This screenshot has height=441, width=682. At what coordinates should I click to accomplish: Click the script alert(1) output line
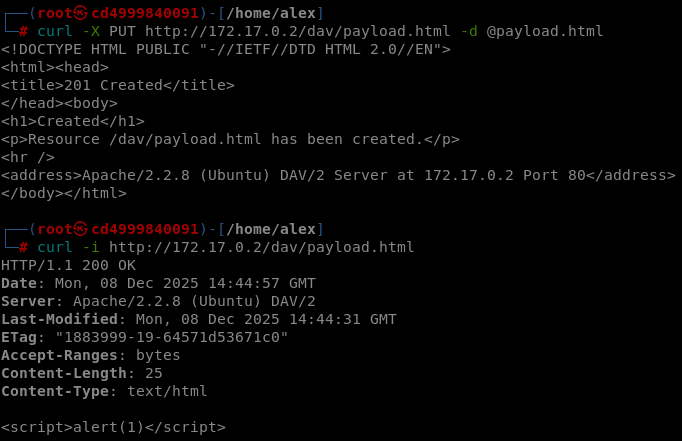tap(113, 427)
